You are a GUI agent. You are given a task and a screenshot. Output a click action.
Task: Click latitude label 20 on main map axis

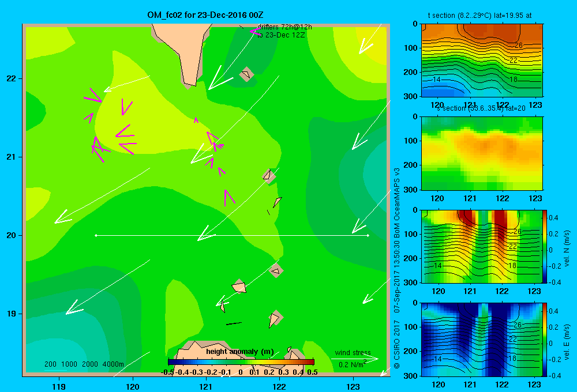[x=12, y=235]
